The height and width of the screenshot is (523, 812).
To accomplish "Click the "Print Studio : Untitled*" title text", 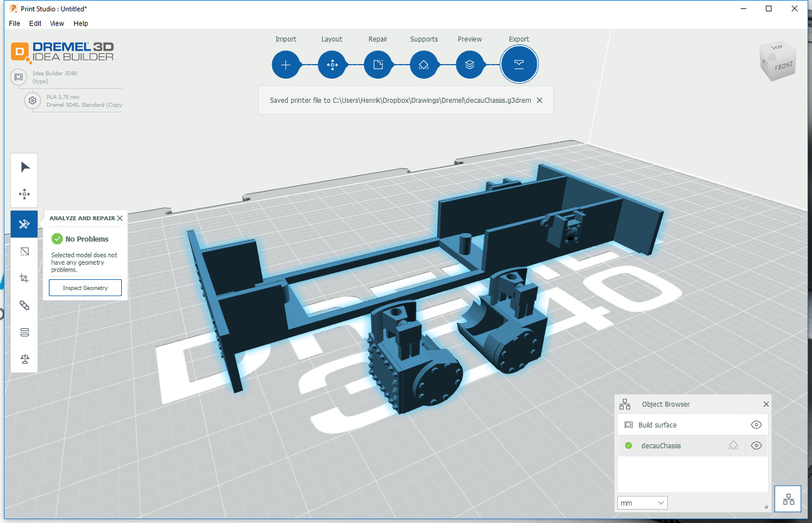I will pos(53,9).
